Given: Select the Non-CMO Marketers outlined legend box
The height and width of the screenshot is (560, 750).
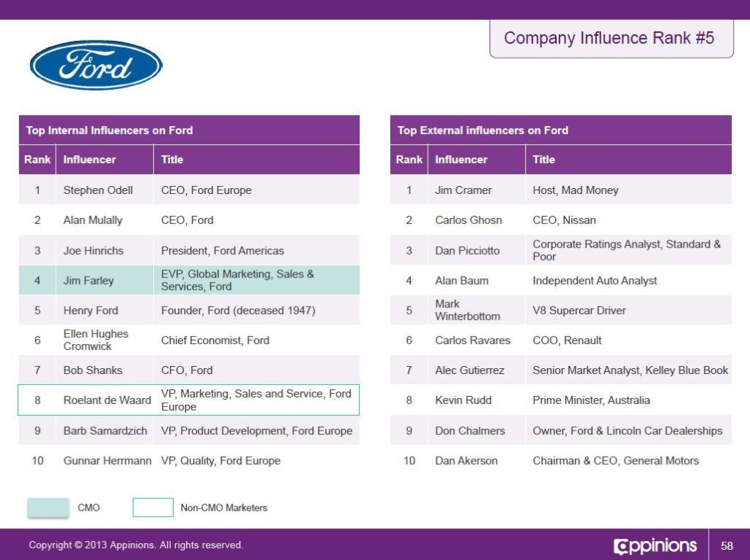Looking at the screenshot, I should [153, 507].
